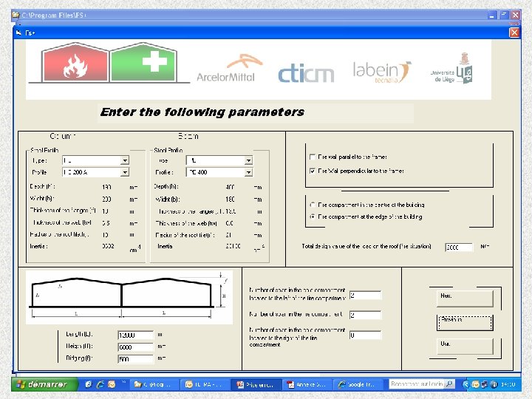
Task: Click the beam width value 180
Action: [x=231, y=199]
